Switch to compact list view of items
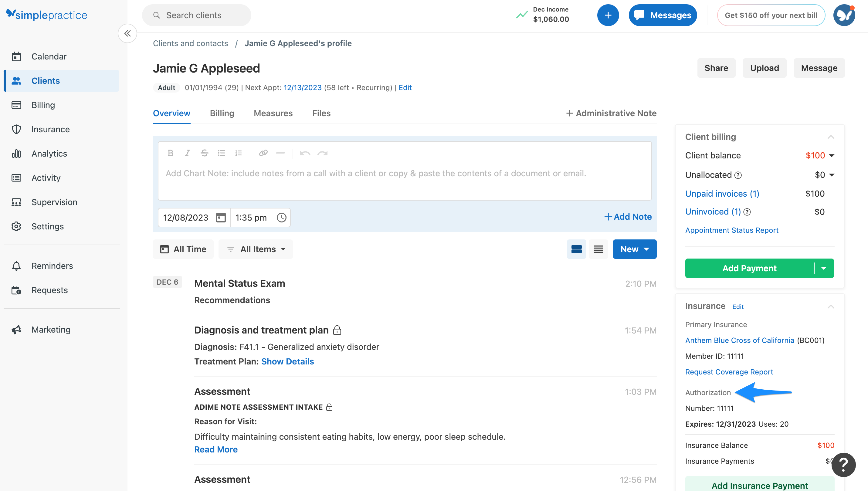Screen dimensions: 868x491 (598, 249)
